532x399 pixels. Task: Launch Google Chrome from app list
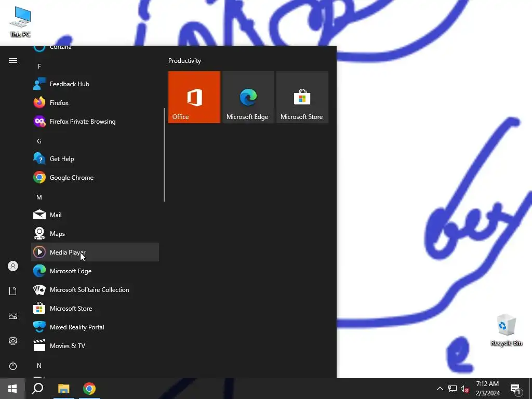(95, 178)
